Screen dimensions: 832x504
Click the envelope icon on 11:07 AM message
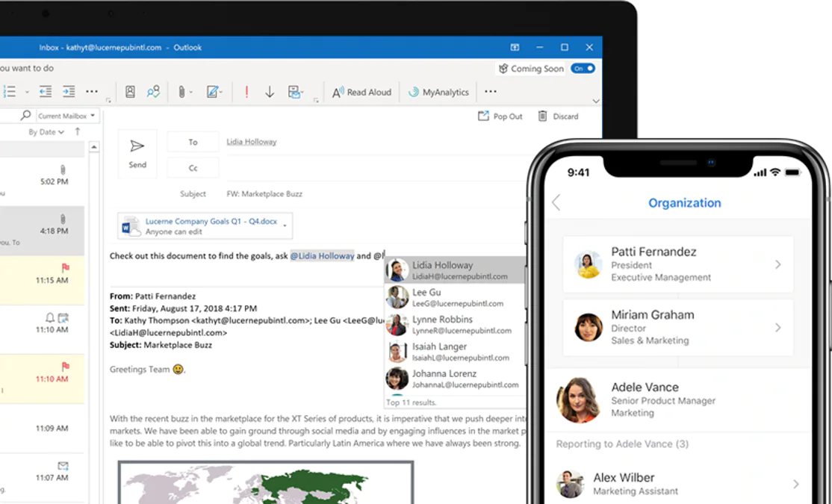(x=63, y=466)
